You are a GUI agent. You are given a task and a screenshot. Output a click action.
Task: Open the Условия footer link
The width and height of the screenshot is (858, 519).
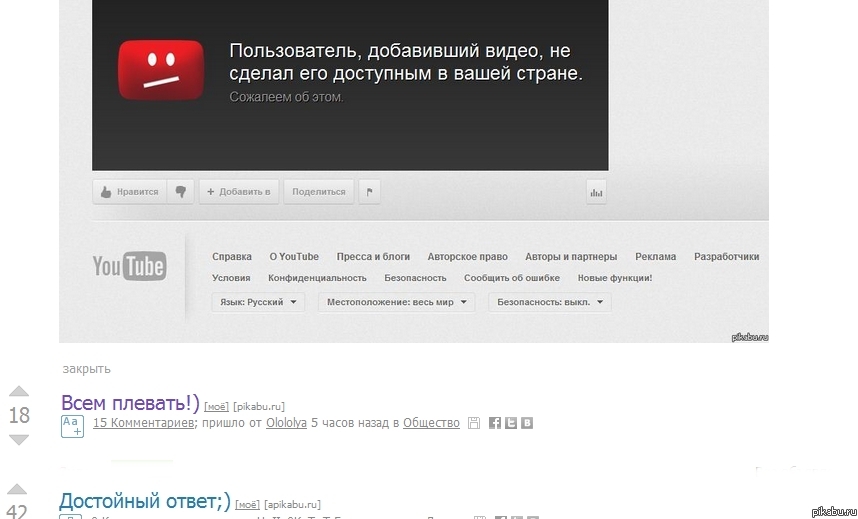click(231, 278)
